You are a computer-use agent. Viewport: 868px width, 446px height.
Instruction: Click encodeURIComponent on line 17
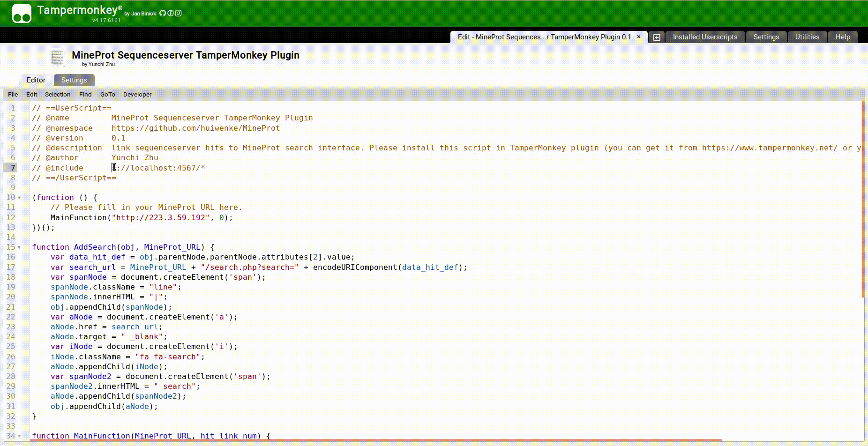pos(355,268)
